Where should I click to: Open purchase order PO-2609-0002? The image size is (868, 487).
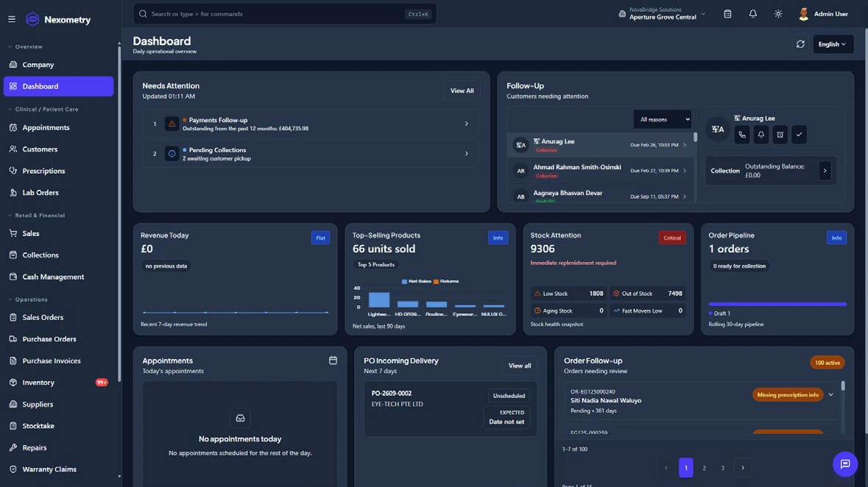(x=450, y=409)
